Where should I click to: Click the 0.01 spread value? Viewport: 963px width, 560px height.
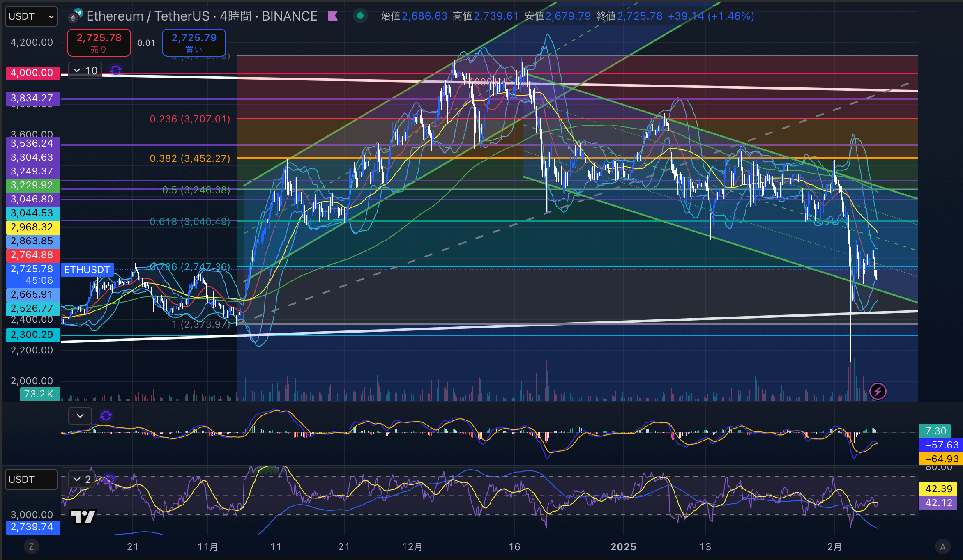pyautogui.click(x=146, y=43)
